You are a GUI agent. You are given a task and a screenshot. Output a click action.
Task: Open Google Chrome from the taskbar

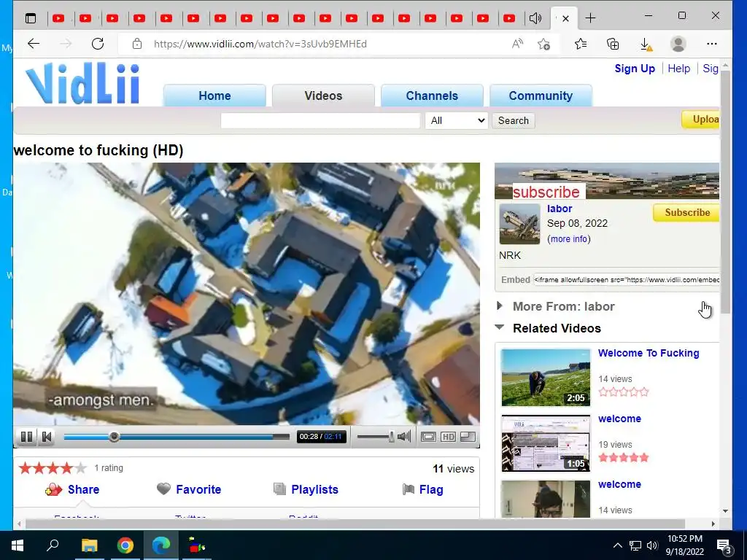pos(125,545)
